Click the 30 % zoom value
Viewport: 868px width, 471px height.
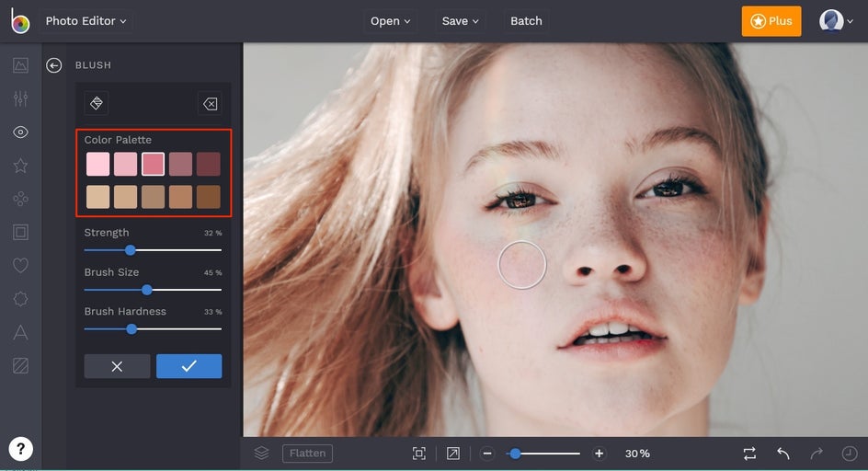coord(637,454)
